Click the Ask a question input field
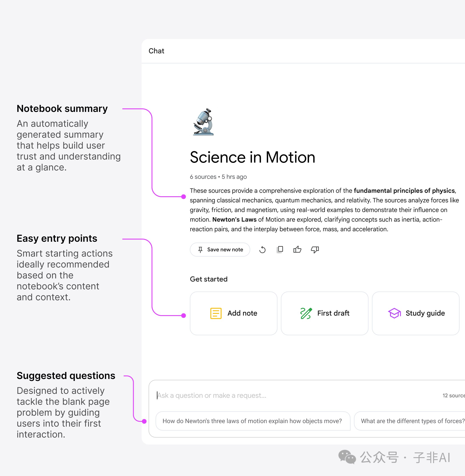The image size is (465, 476). (269, 395)
